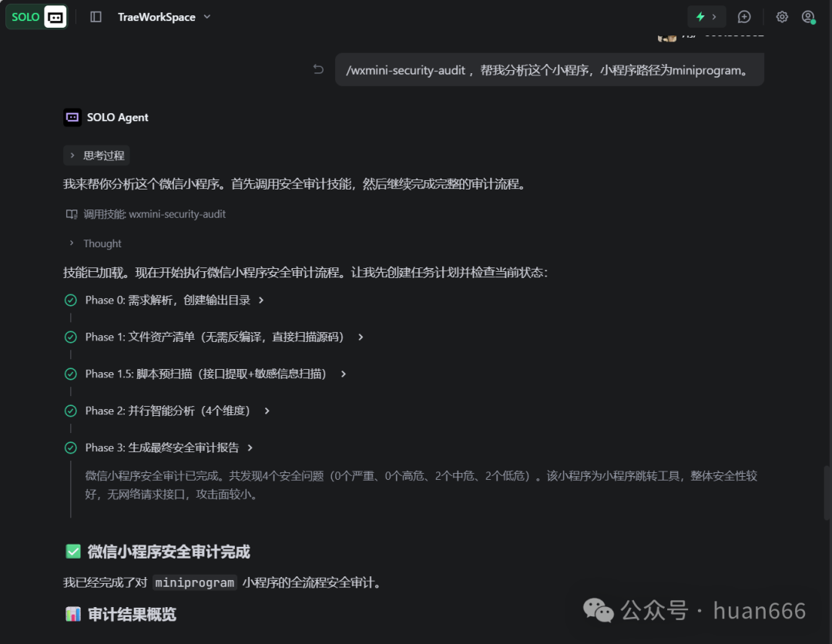This screenshot has width=832, height=644.
Task: Click the bar chart icon beside 审计结果概览
Action: [73, 614]
